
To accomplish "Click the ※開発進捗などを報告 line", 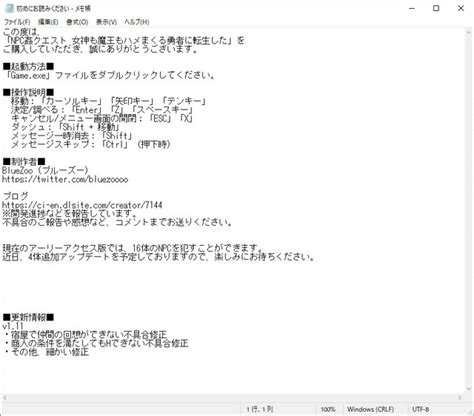I will coord(69,213).
